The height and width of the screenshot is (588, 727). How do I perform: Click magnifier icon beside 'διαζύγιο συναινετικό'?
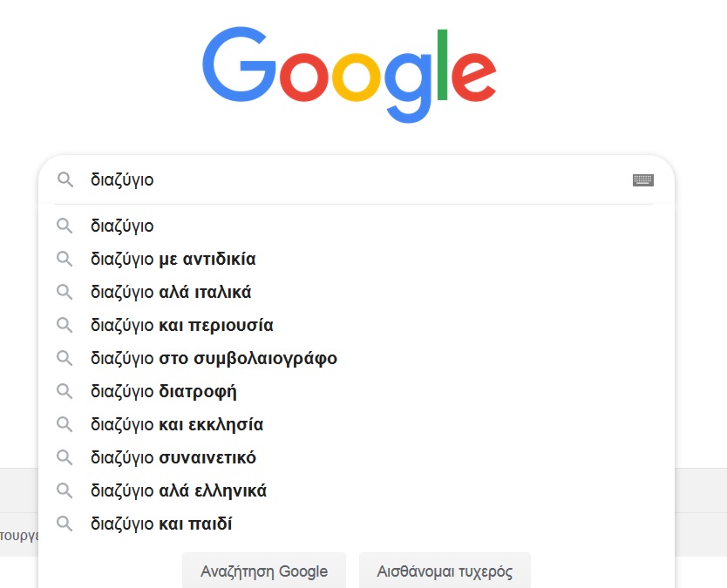click(x=65, y=457)
